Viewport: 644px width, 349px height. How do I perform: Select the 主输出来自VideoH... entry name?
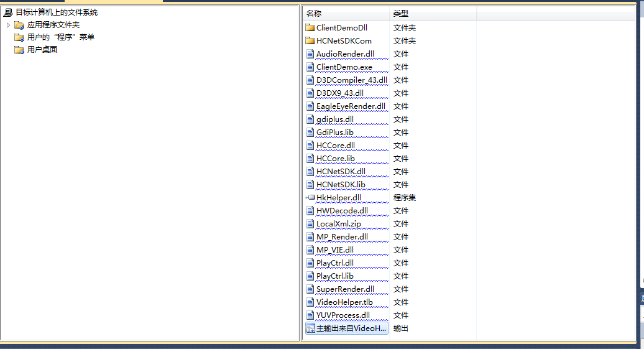click(351, 328)
